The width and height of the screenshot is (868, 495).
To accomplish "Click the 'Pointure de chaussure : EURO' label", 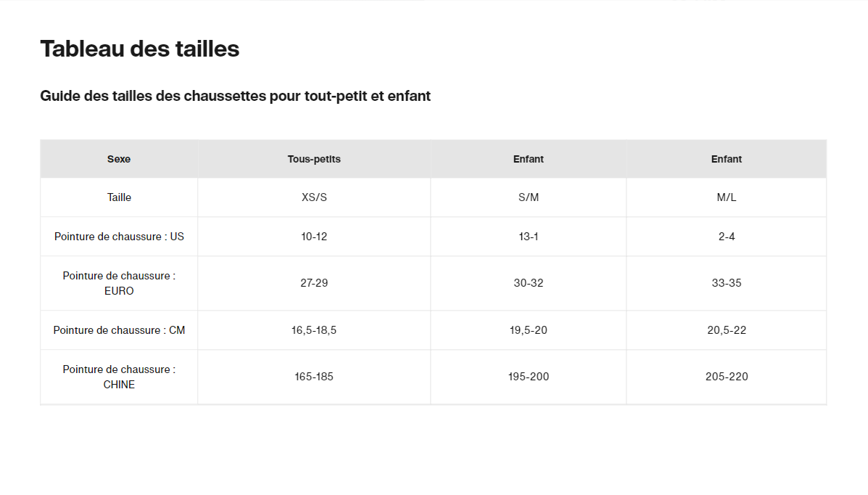I will pos(119,283).
